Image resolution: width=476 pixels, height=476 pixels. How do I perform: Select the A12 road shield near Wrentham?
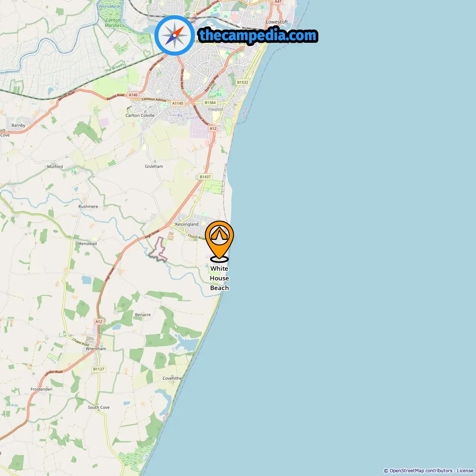99,322
